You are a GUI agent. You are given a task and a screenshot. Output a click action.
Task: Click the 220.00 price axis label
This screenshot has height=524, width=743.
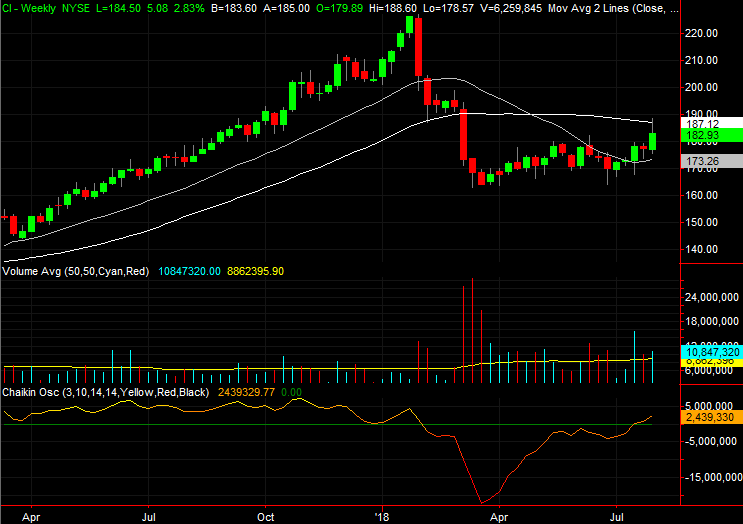(701, 33)
